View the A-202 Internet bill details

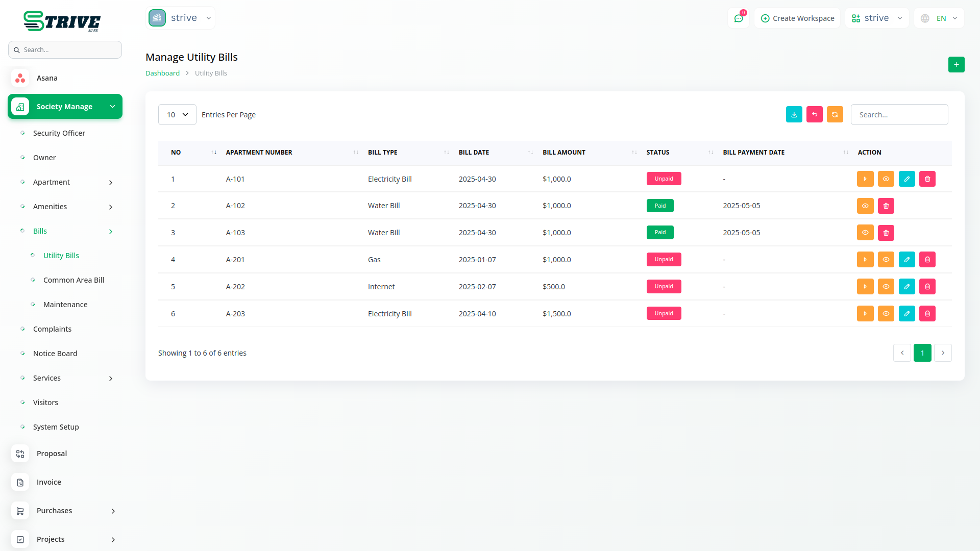886,287
